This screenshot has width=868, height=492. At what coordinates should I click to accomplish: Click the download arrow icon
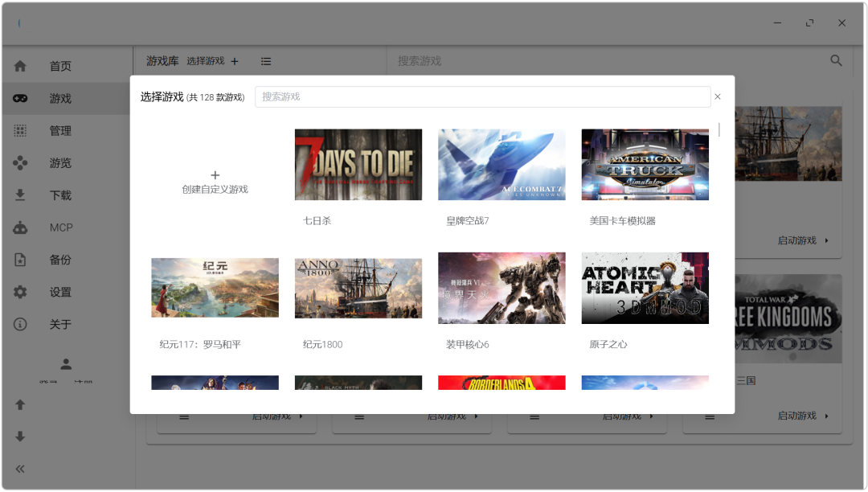click(x=20, y=195)
